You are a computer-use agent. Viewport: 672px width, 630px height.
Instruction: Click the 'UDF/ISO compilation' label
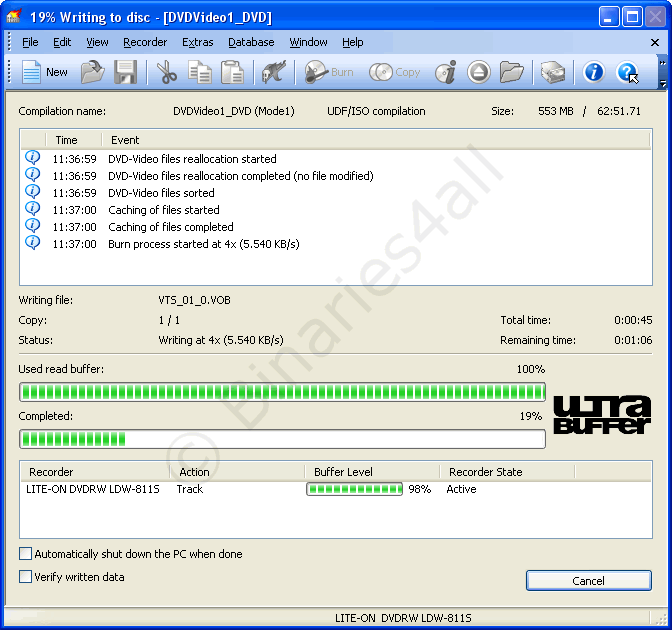(376, 111)
